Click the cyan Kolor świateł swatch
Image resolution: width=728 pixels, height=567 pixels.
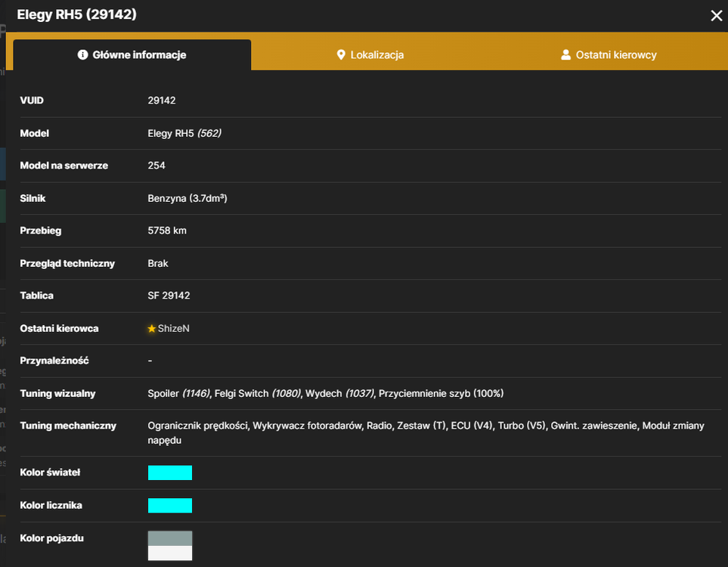point(170,472)
